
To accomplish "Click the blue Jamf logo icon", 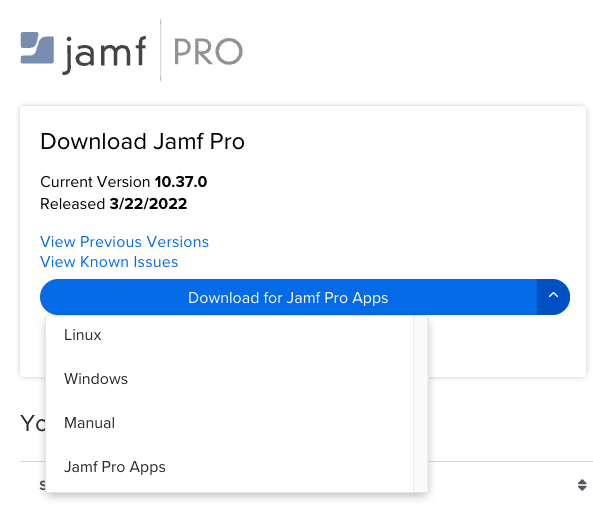I will [x=37, y=48].
